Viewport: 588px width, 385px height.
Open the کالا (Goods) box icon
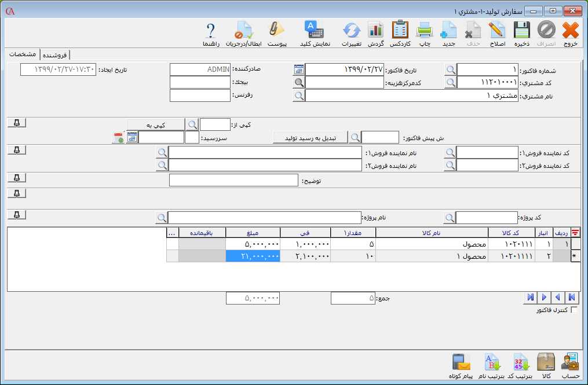click(546, 364)
